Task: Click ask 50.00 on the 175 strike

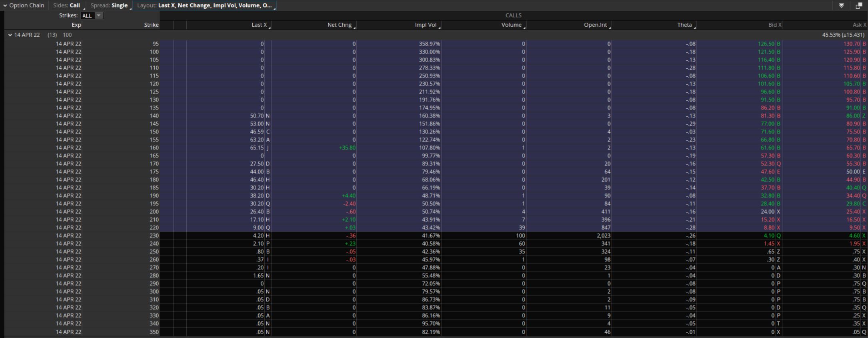Action: pos(853,172)
